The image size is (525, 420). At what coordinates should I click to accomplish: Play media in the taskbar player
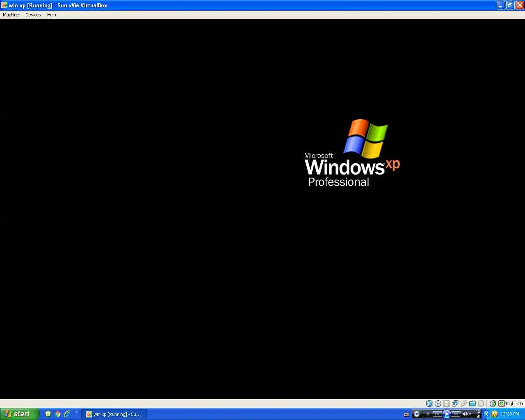coord(447,414)
